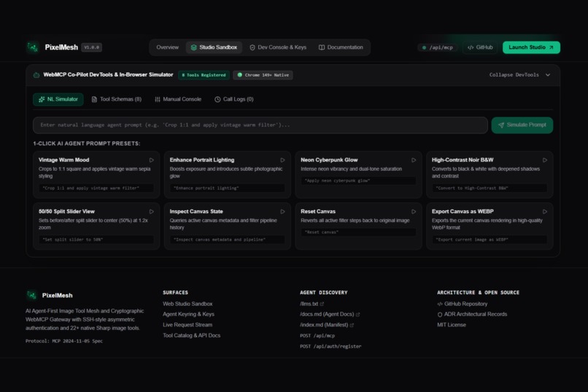Click external link icon next to /docs.md
Image resolution: width=588 pixels, height=392 pixels.
(357, 315)
